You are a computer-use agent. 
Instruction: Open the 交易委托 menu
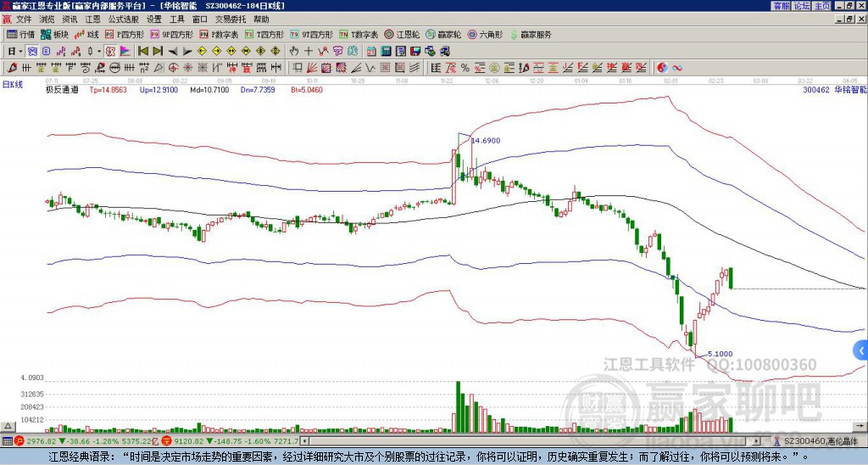pyautogui.click(x=231, y=20)
